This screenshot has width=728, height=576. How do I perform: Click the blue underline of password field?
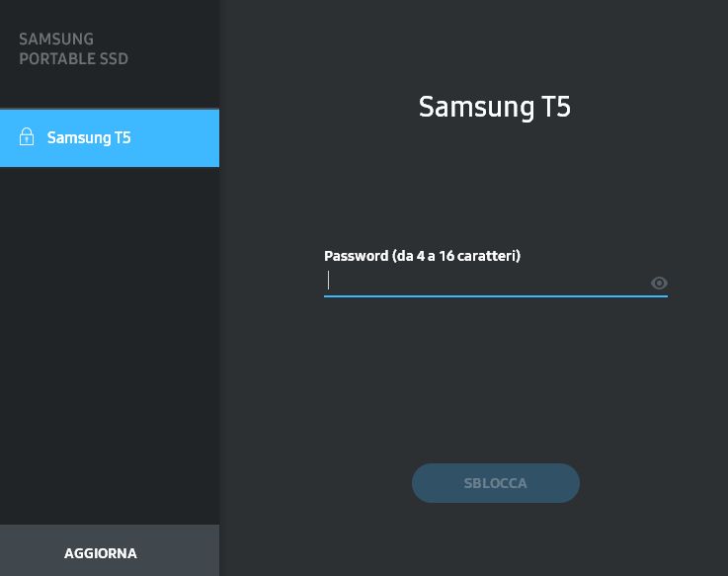coord(496,295)
